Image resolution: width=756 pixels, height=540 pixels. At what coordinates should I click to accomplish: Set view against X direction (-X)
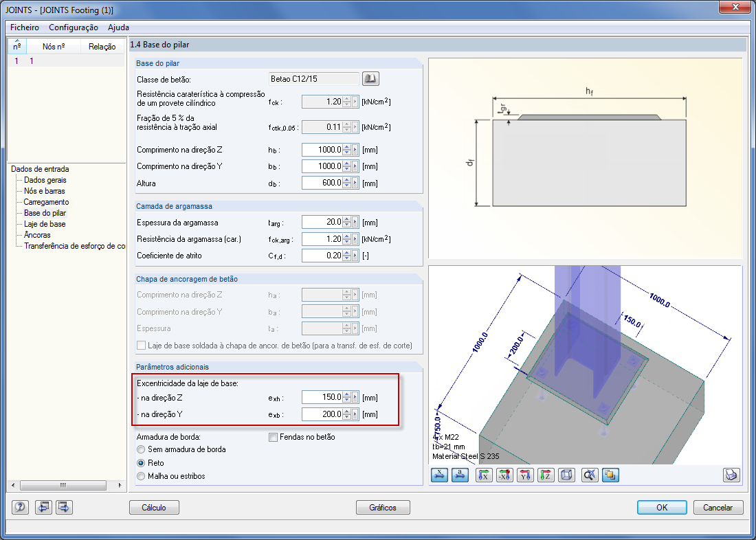(x=505, y=475)
